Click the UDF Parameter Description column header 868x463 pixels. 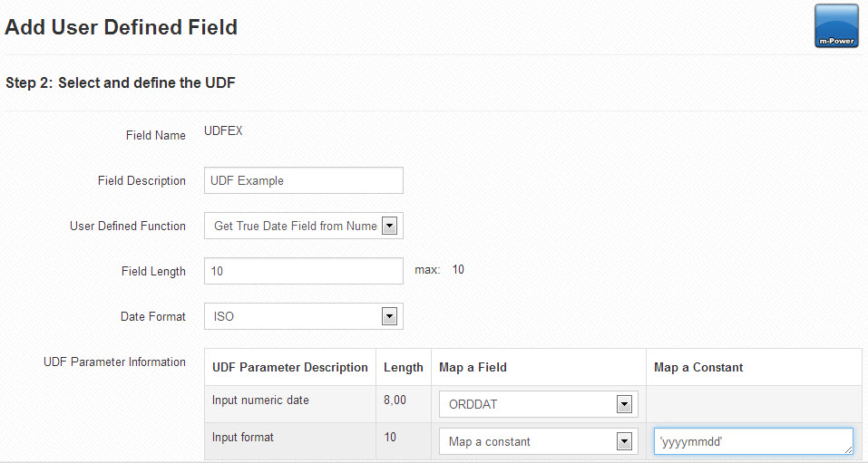pos(290,367)
